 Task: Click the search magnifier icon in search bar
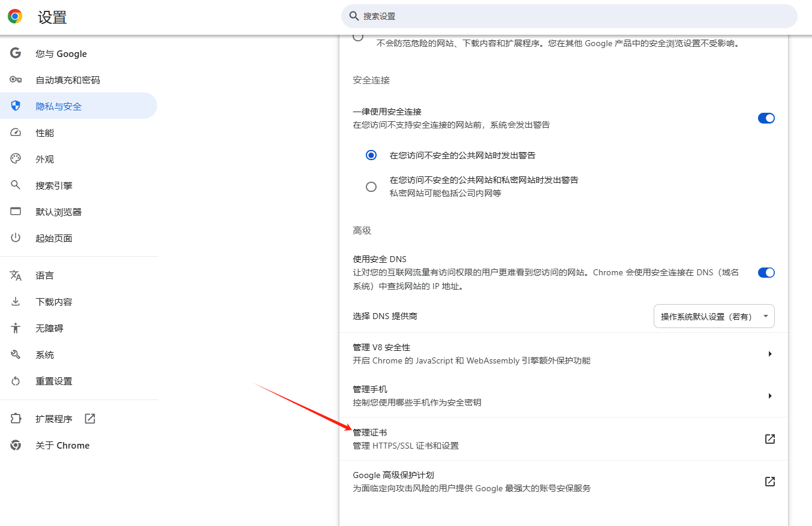[354, 16]
